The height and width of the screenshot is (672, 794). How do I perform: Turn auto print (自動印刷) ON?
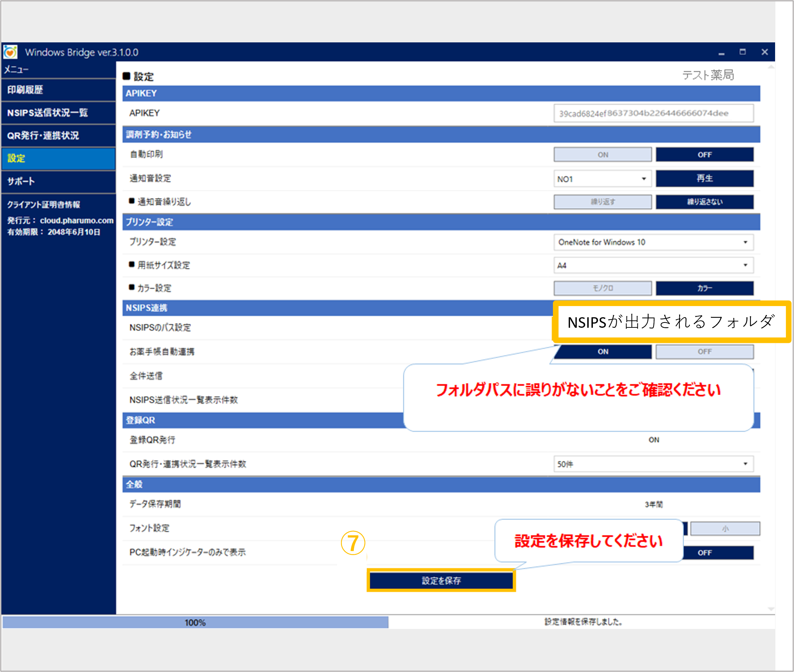pos(602,155)
